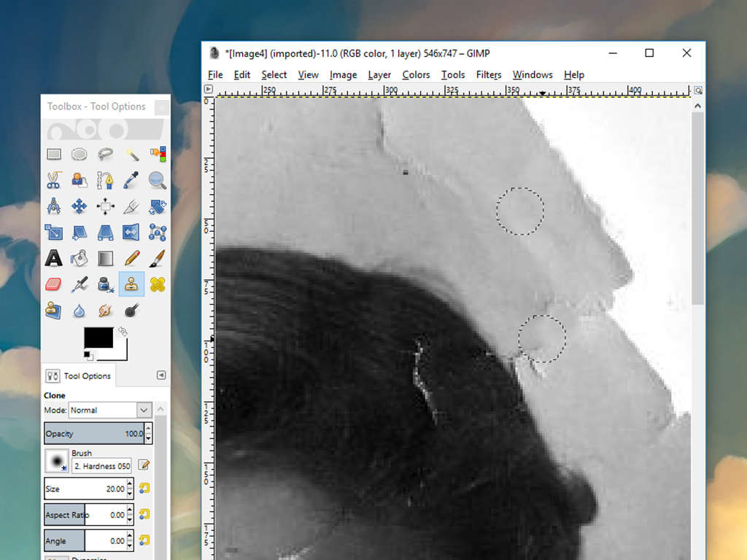
Task: Swap foreground and background colors
Action: tap(123, 331)
